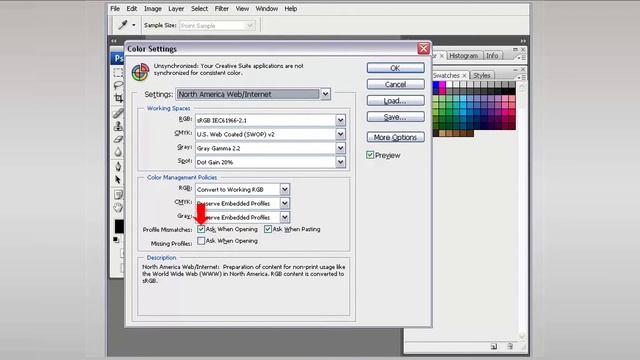Collapse toolbox via double-arrow icon
The width and height of the screenshot is (640, 360).
[x=114, y=41]
